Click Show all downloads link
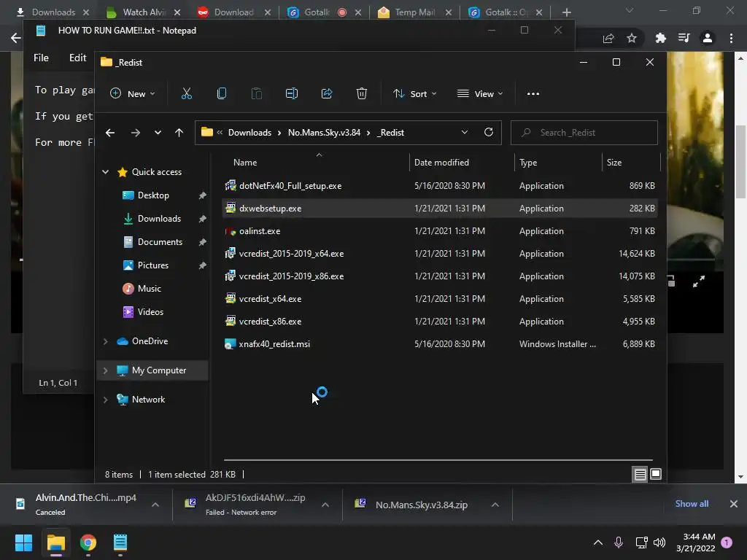Screen dimensions: 747x560 pos(692,504)
